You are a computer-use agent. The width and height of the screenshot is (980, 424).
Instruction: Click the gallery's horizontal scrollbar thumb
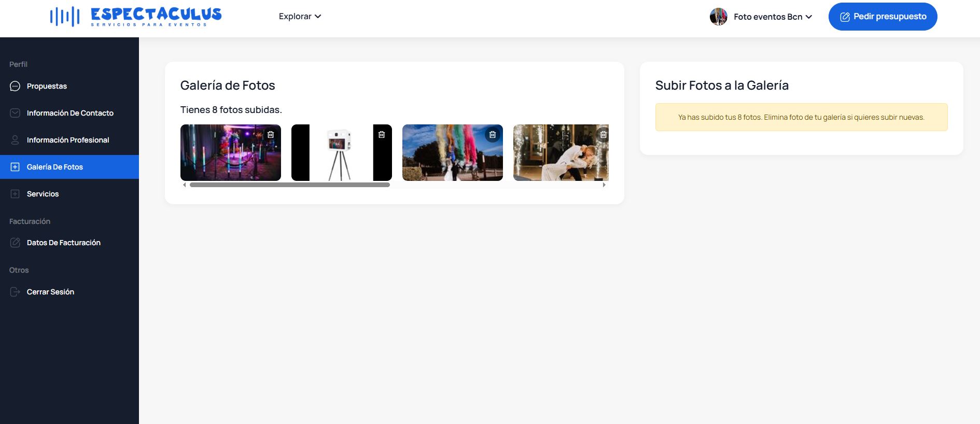pos(290,185)
